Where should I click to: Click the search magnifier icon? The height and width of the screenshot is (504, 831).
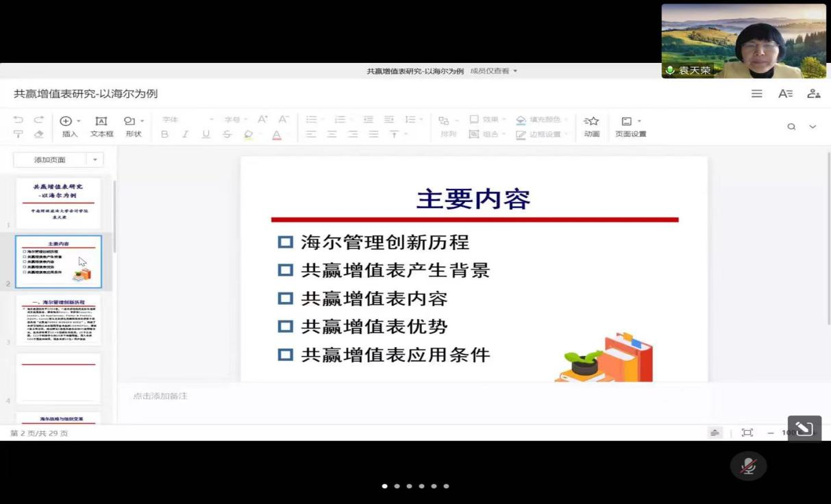[x=791, y=127]
